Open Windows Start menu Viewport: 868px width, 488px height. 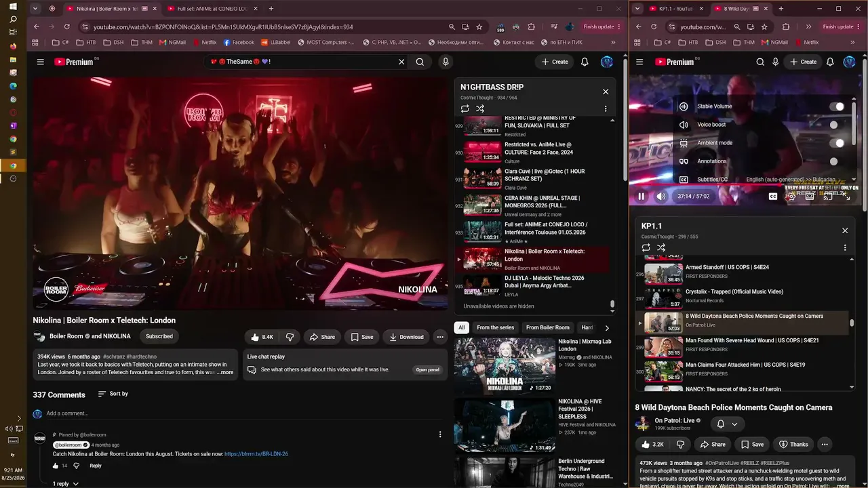coord(13,7)
